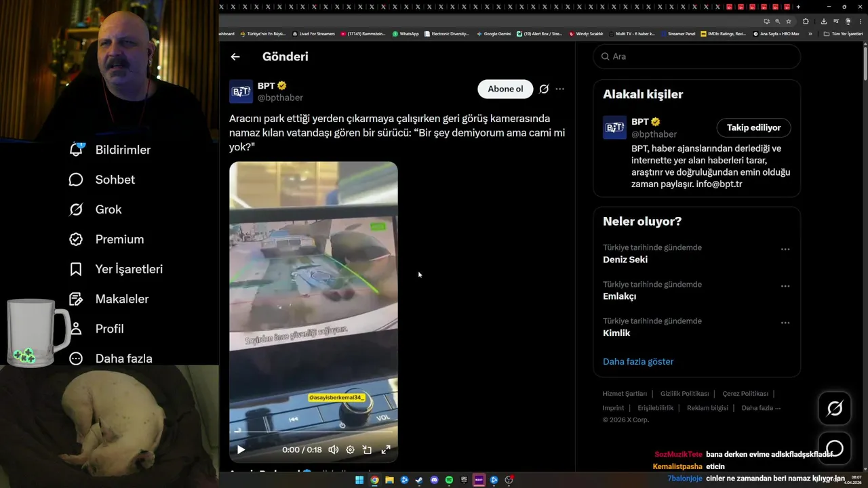Click Daha fazla göster under trends
Screen dimensions: 868x488
(x=638, y=361)
